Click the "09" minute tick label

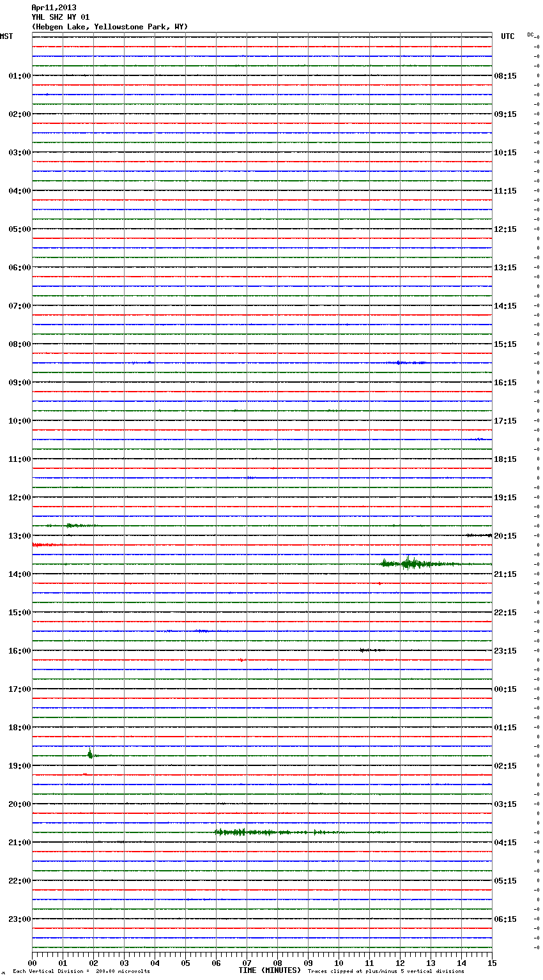tap(308, 963)
